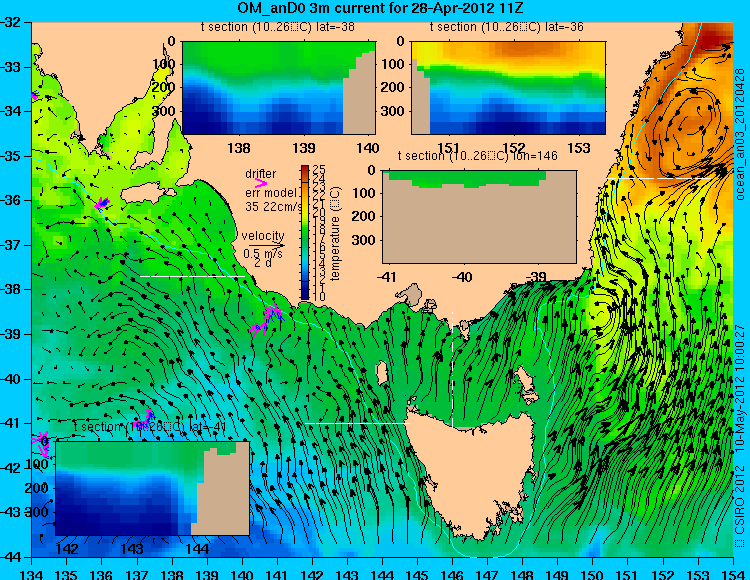Click the white dashed section line at latitude -36

[660, 178]
